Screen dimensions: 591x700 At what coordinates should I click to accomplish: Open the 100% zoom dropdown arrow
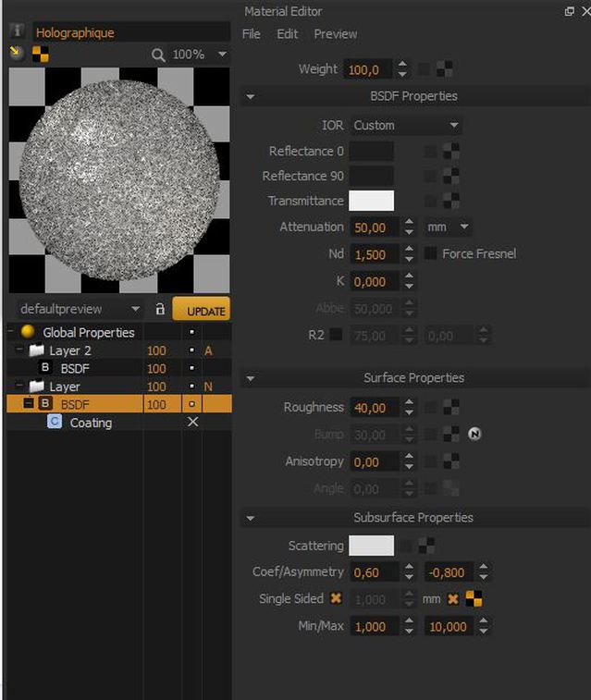click(222, 54)
